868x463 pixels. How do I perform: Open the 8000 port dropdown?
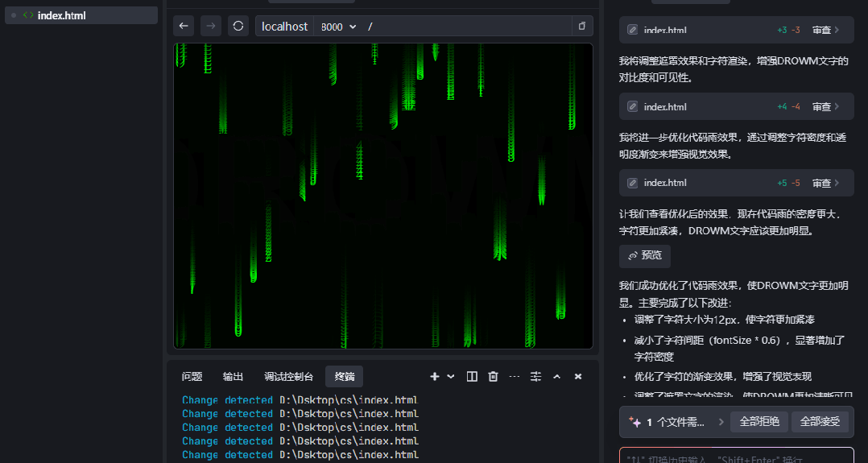coord(339,27)
